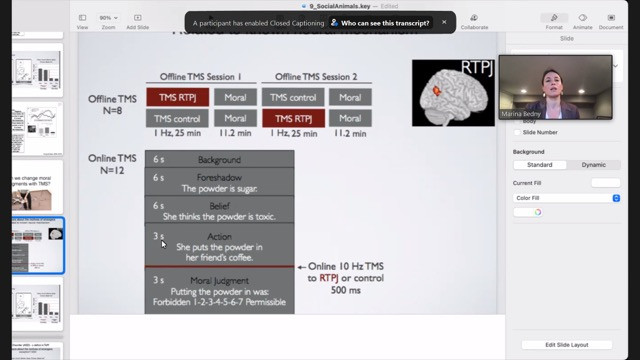Select the Standard background option
The width and height of the screenshot is (640, 360).
(x=540, y=165)
